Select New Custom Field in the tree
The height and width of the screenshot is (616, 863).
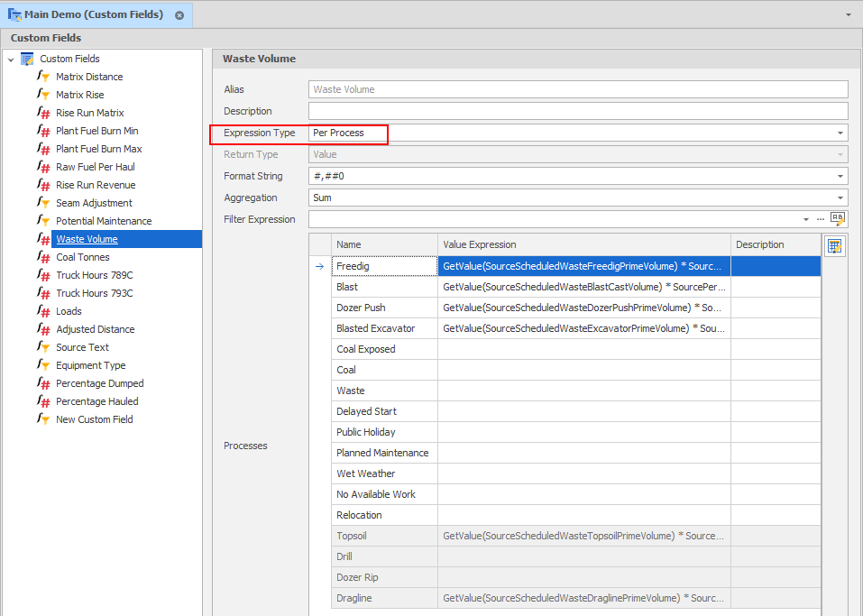94,419
